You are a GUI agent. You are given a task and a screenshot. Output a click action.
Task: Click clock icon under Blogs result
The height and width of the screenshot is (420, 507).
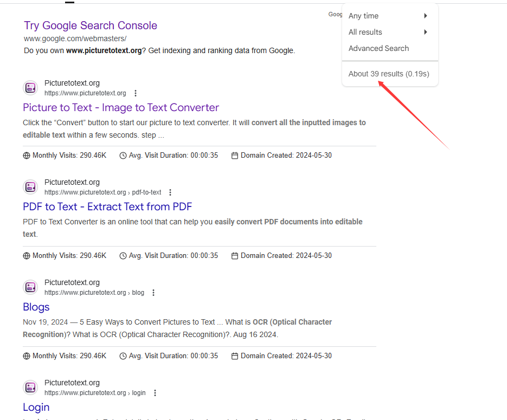[x=123, y=356]
